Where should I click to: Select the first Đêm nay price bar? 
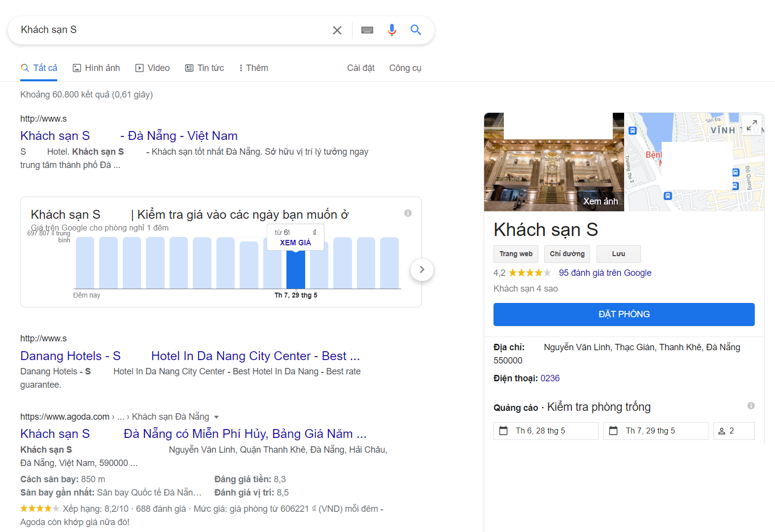pos(85,263)
